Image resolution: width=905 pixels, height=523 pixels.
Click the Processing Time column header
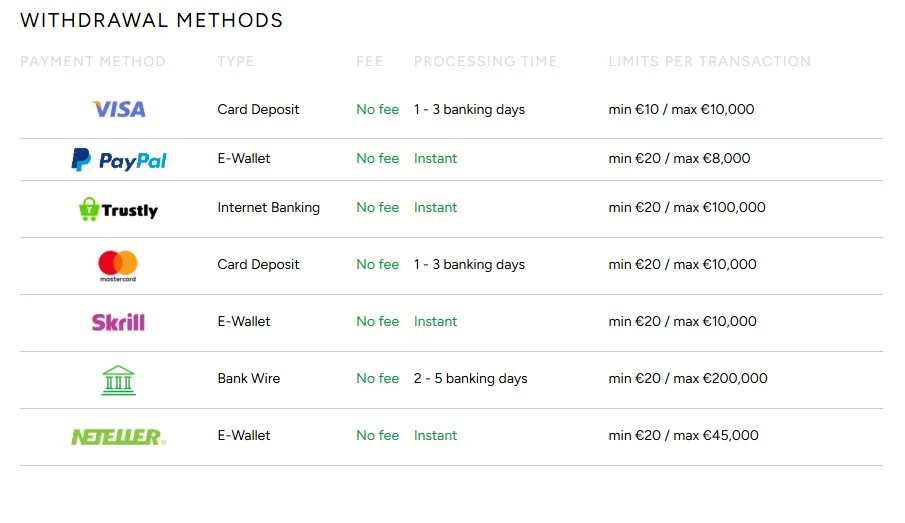pos(485,61)
